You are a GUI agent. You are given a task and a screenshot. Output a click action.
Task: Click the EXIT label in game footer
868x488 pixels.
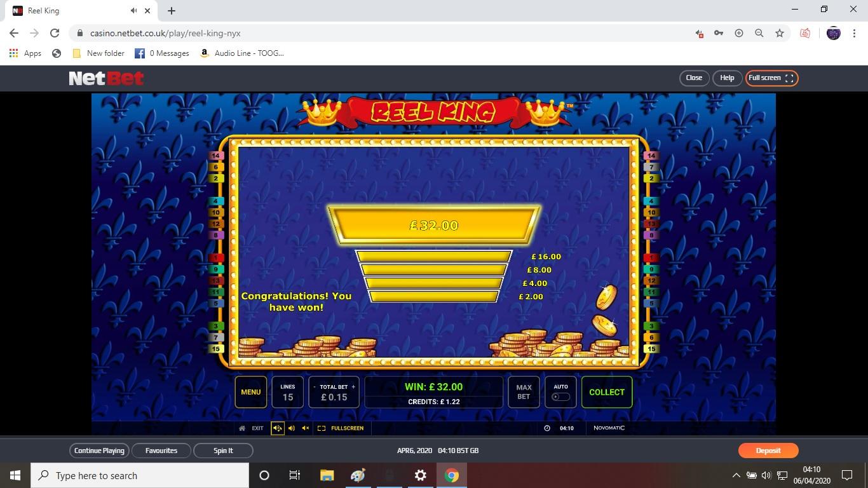point(257,428)
